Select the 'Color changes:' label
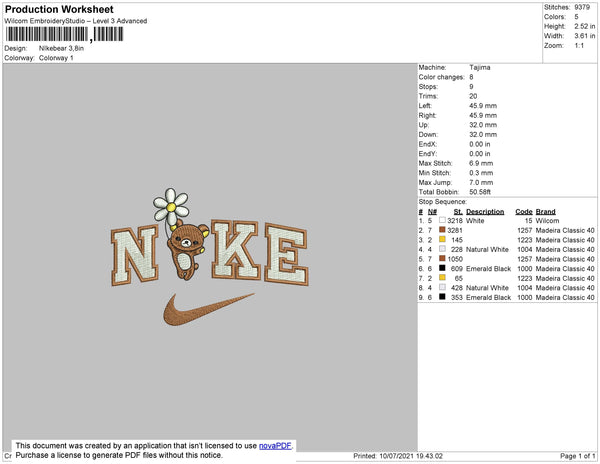The image size is (600, 464). pos(441,77)
